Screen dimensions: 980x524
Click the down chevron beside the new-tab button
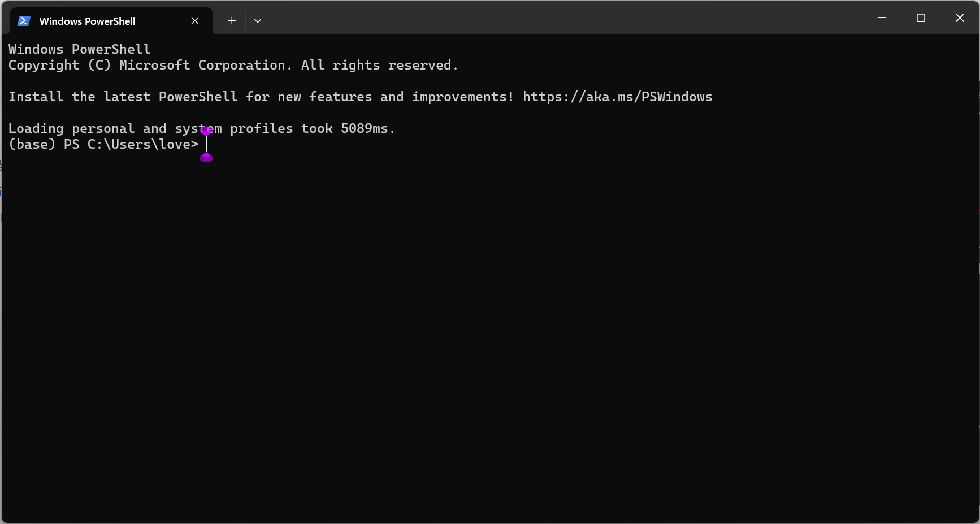tap(258, 20)
